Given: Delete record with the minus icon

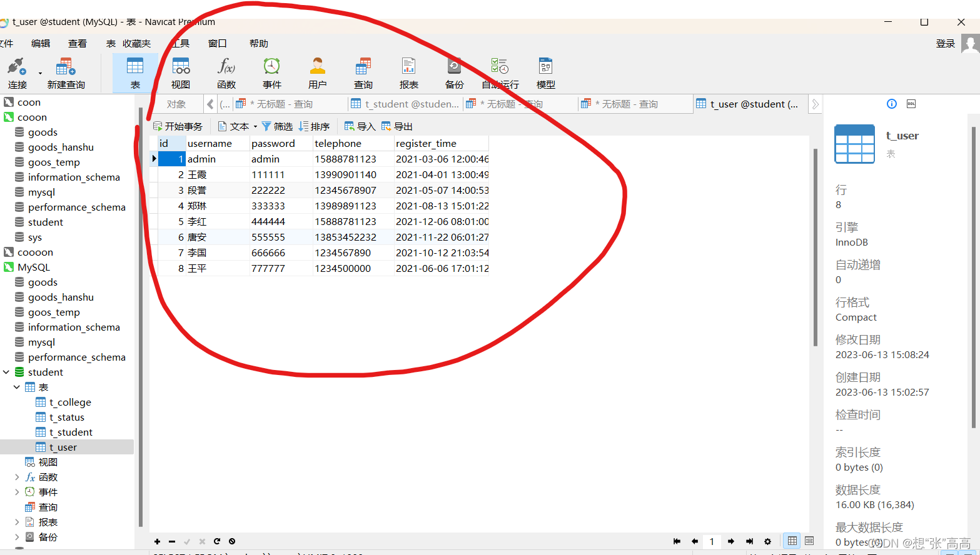Looking at the screenshot, I should click(172, 541).
